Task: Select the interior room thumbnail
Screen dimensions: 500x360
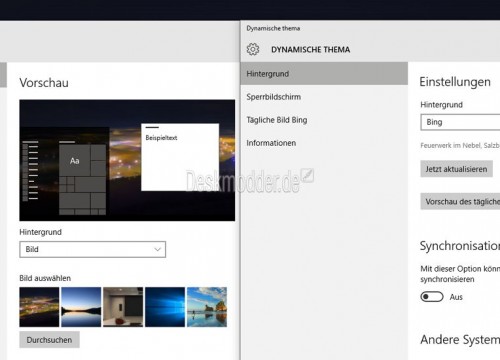Action: [123, 307]
